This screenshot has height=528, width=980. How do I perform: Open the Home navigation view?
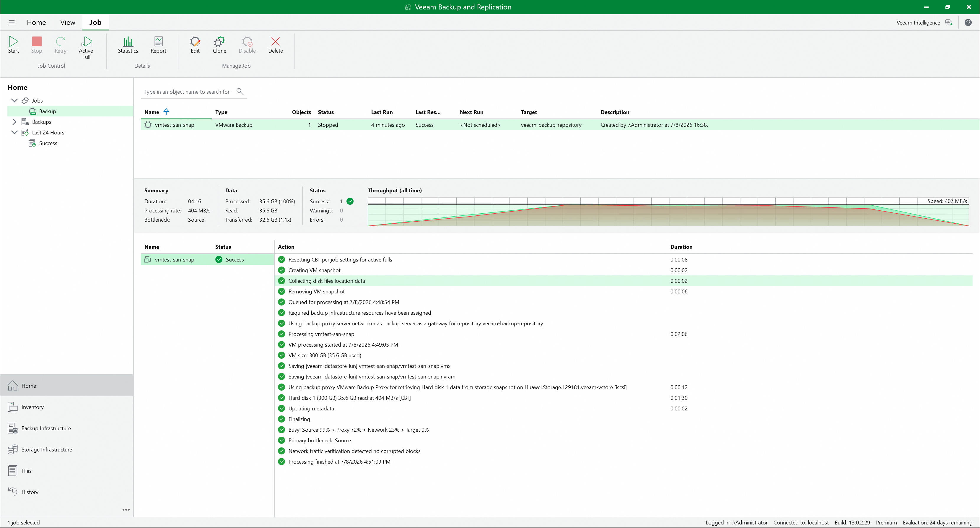(67, 386)
